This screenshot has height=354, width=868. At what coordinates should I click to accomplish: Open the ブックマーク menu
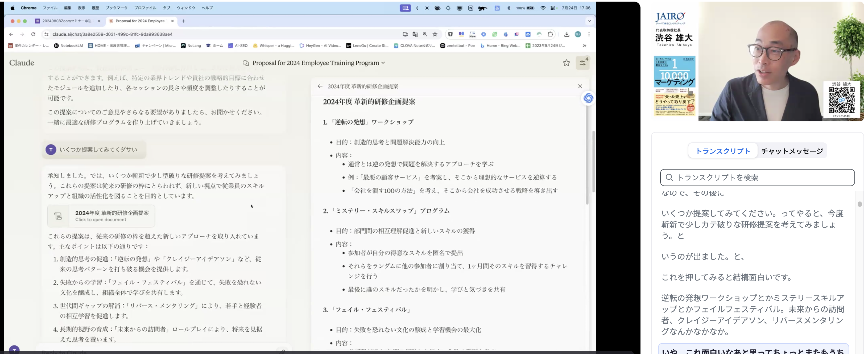tap(116, 8)
